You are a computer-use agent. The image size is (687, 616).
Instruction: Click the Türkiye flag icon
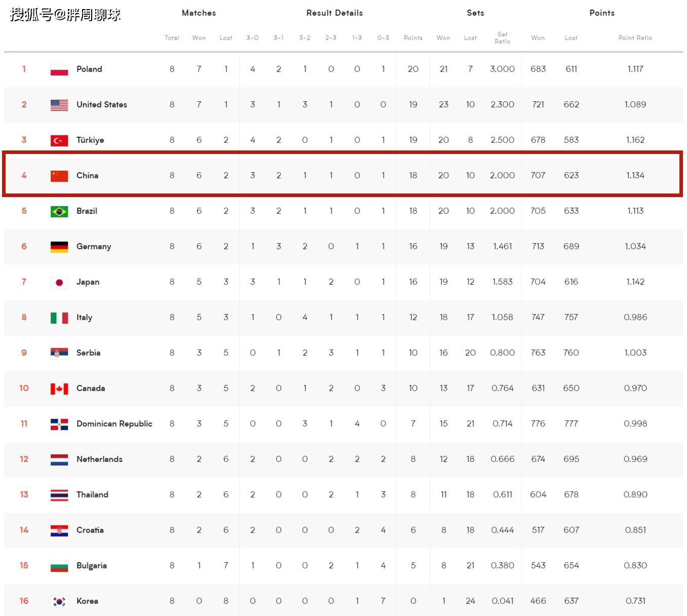click(x=59, y=140)
